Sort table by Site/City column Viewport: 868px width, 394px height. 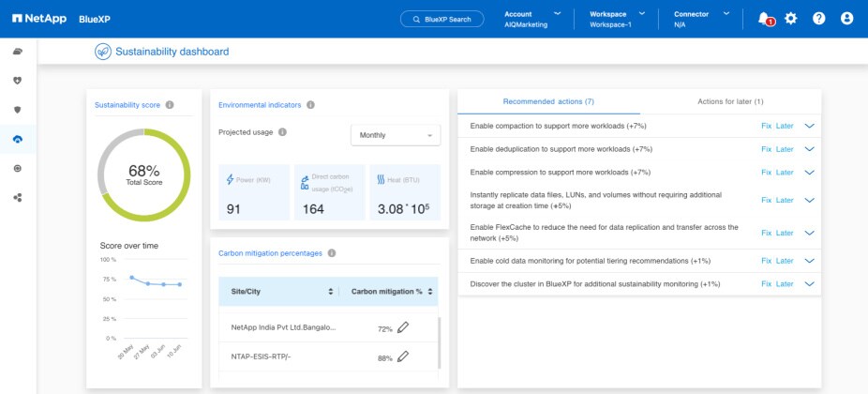tap(330, 292)
